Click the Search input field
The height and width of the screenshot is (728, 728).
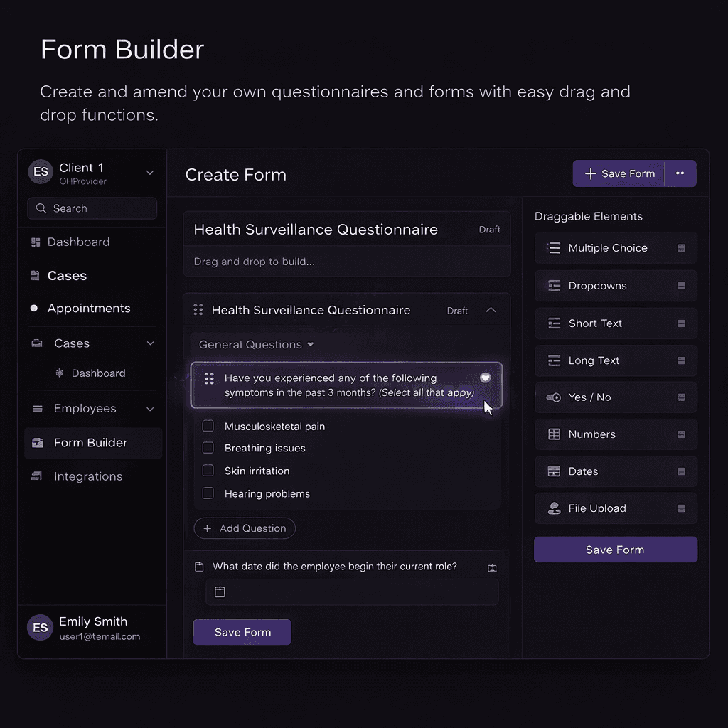92,208
